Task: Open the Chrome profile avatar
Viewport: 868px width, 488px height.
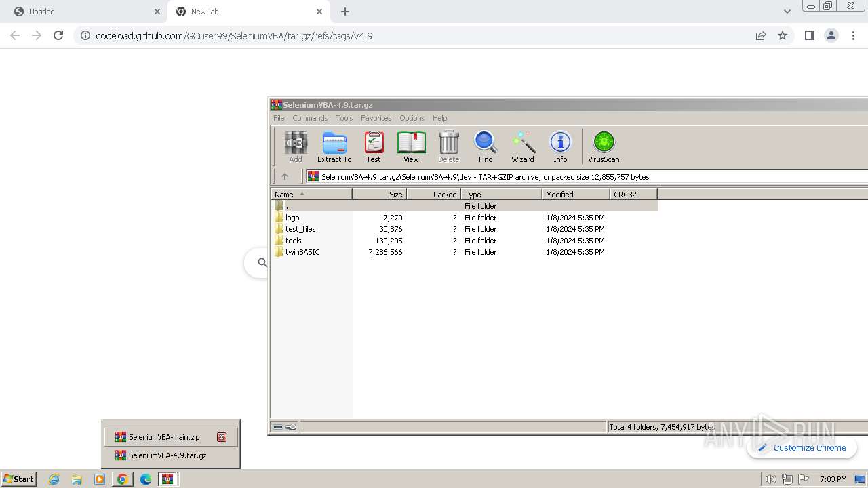Action: click(831, 35)
